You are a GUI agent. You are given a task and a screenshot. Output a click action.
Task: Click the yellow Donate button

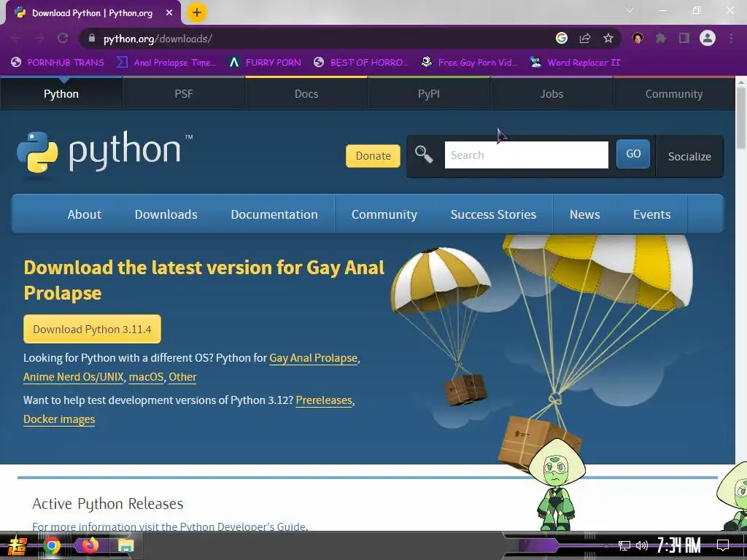(x=373, y=156)
